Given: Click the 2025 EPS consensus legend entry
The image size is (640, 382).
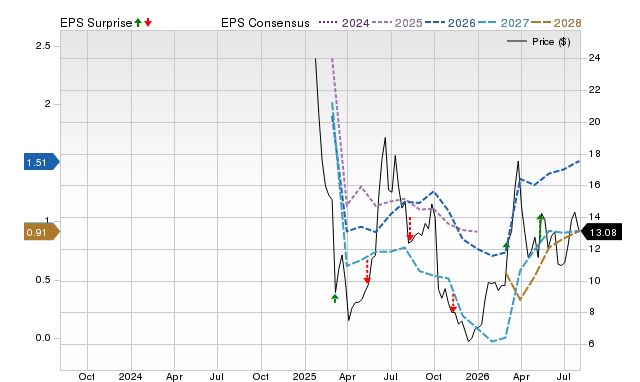Looking at the screenshot, I should pyautogui.click(x=397, y=23).
